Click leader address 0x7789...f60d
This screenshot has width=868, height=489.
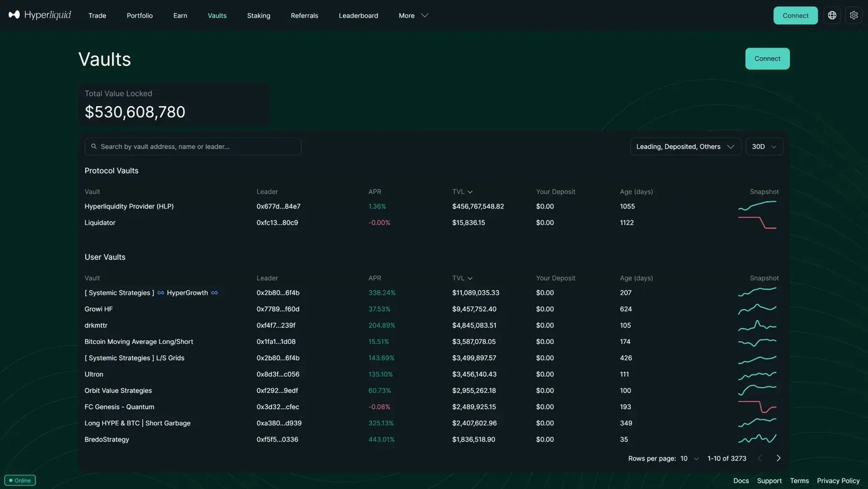click(x=278, y=309)
